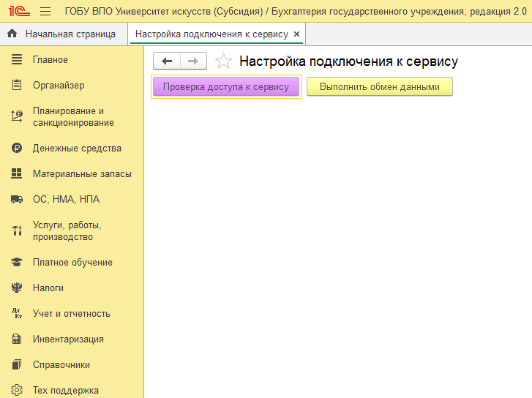The image size is (532, 398).
Task: Click the home icon on start tab
Action: tap(12, 34)
